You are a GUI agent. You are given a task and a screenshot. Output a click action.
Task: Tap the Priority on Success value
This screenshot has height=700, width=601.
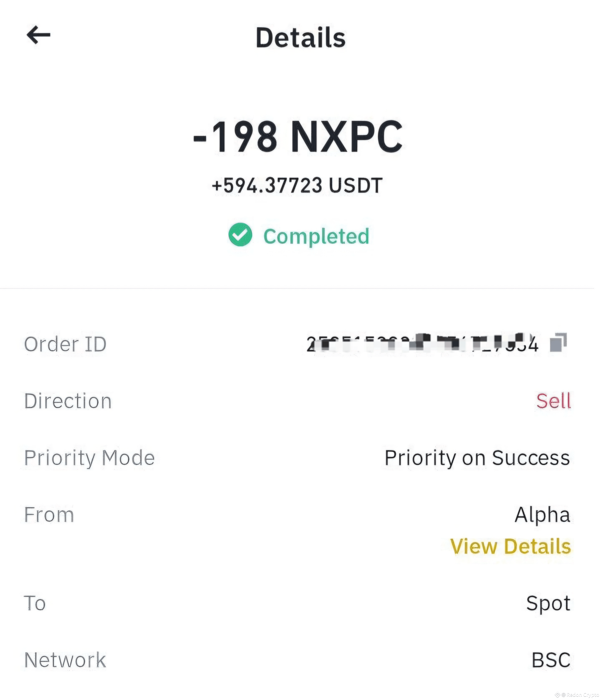[x=477, y=458]
